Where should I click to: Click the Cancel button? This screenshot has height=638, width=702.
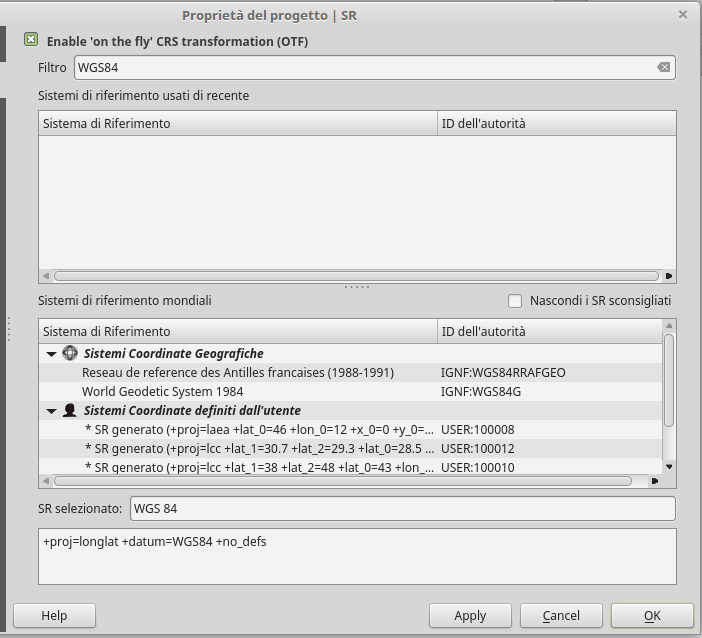tap(561, 616)
